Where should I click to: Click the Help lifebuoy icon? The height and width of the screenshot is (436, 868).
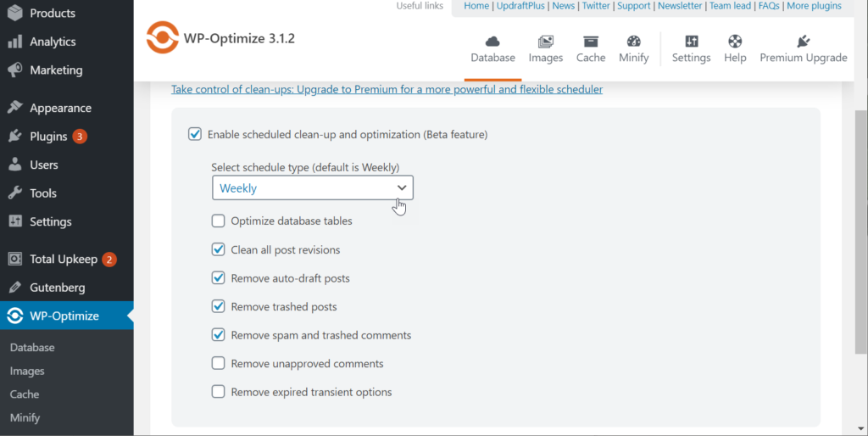(735, 42)
